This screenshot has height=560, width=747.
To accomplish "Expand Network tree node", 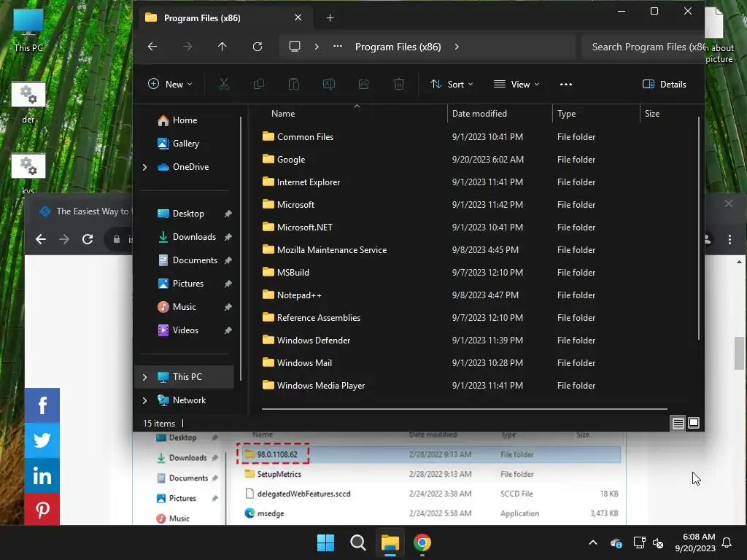I will pyautogui.click(x=145, y=400).
